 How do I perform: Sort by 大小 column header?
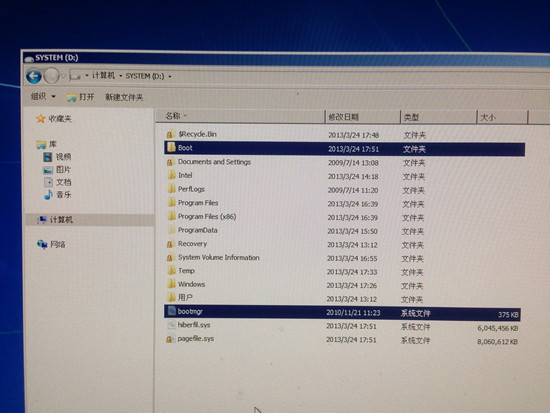pyautogui.click(x=502, y=117)
